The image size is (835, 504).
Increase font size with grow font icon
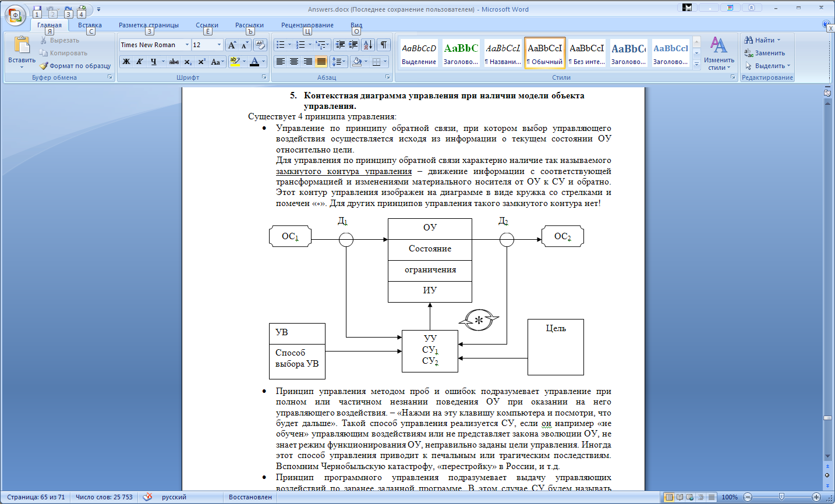pos(232,45)
